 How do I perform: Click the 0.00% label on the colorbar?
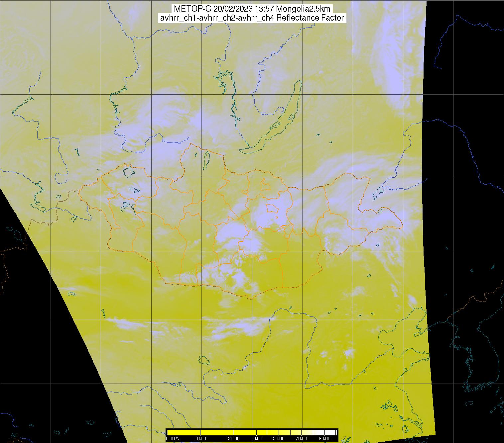pyautogui.click(x=172, y=439)
